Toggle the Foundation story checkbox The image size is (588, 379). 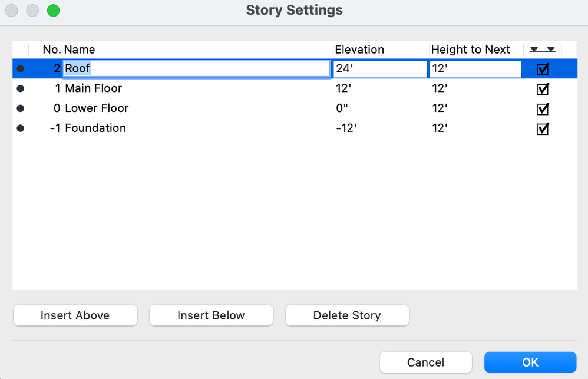click(543, 128)
